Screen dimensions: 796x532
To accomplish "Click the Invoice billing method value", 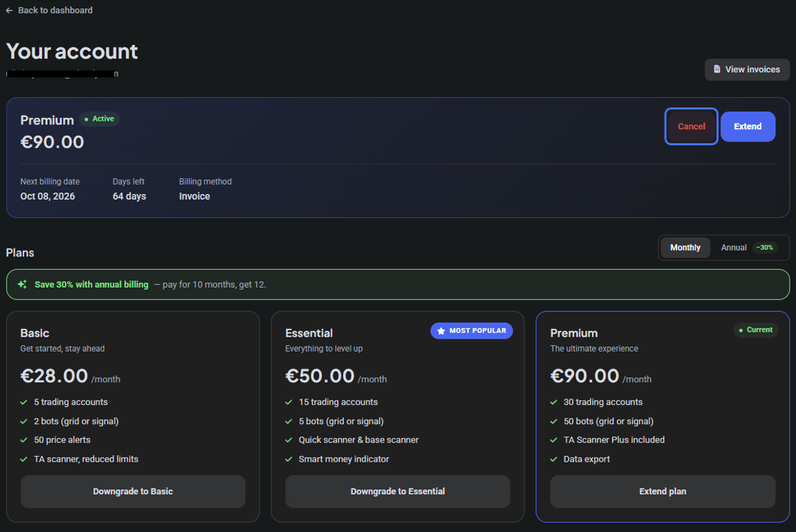I will point(195,196).
